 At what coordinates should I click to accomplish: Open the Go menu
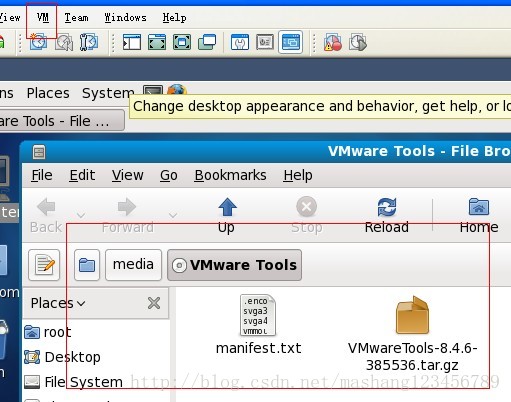click(169, 175)
